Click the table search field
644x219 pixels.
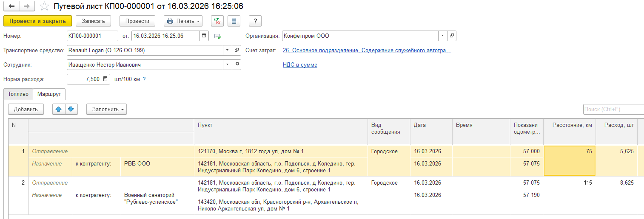tap(613, 109)
